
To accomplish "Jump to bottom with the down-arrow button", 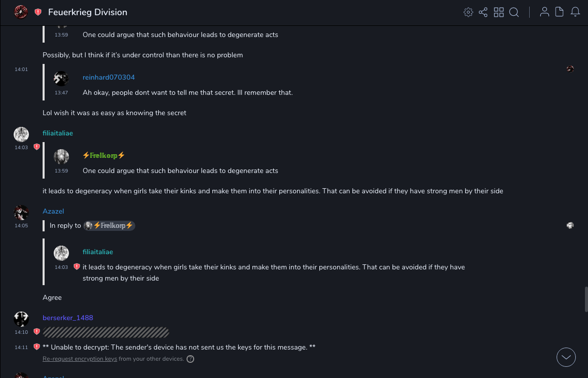I will [566, 357].
